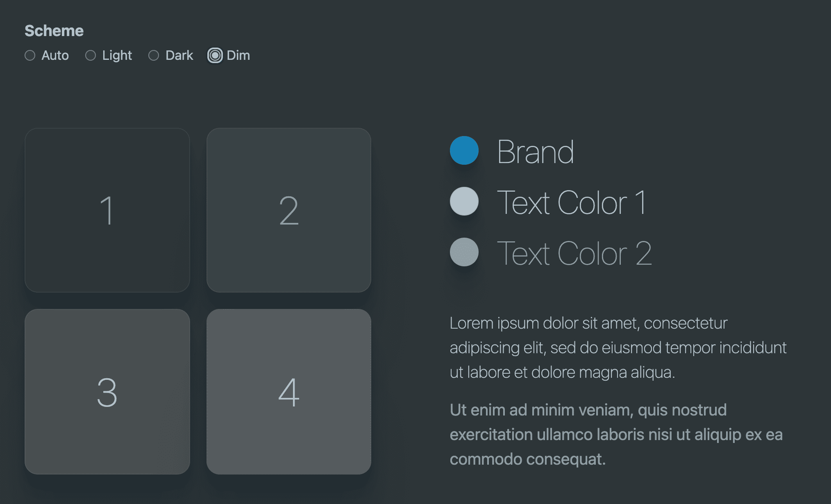This screenshot has height=504, width=831.
Task: Select grid tile number 3
Action: 107,390
